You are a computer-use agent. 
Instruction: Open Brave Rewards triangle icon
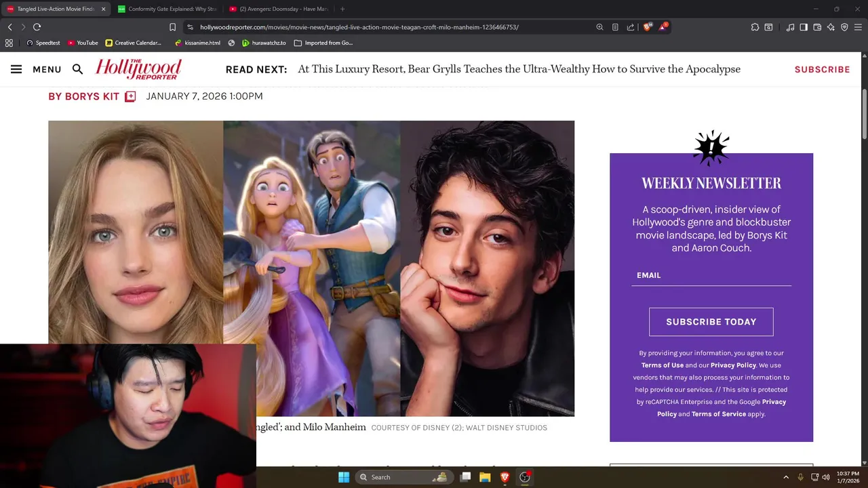(664, 27)
